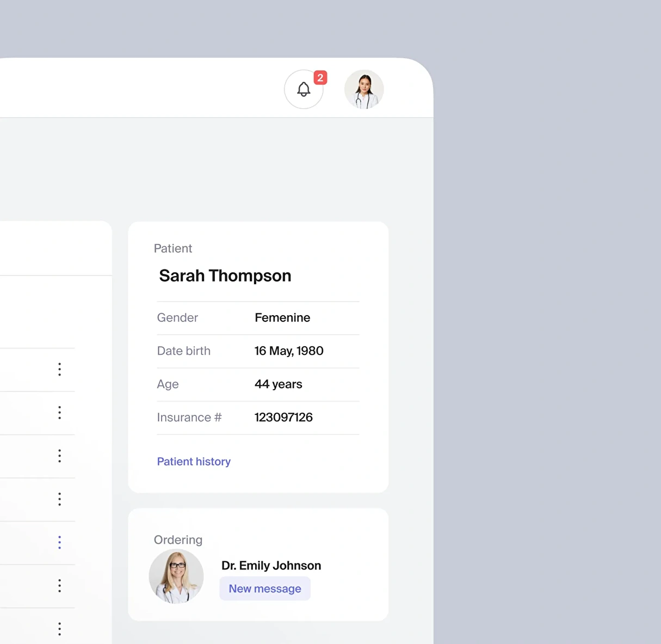Click the Date birth field label

[184, 351]
